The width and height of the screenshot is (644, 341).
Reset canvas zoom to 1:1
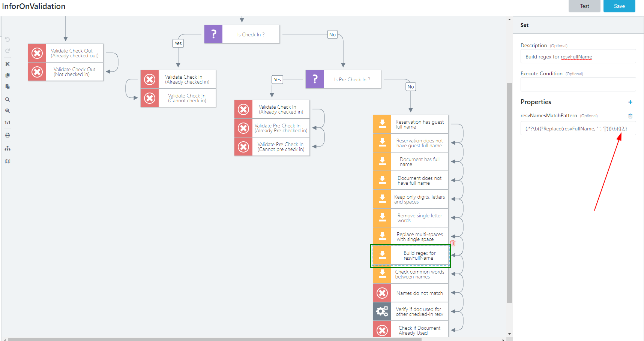click(x=8, y=123)
